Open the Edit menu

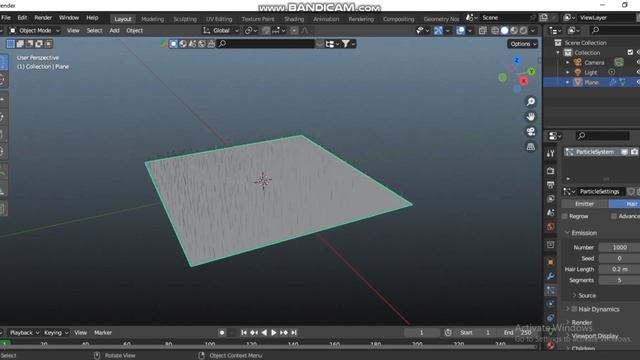[22, 18]
